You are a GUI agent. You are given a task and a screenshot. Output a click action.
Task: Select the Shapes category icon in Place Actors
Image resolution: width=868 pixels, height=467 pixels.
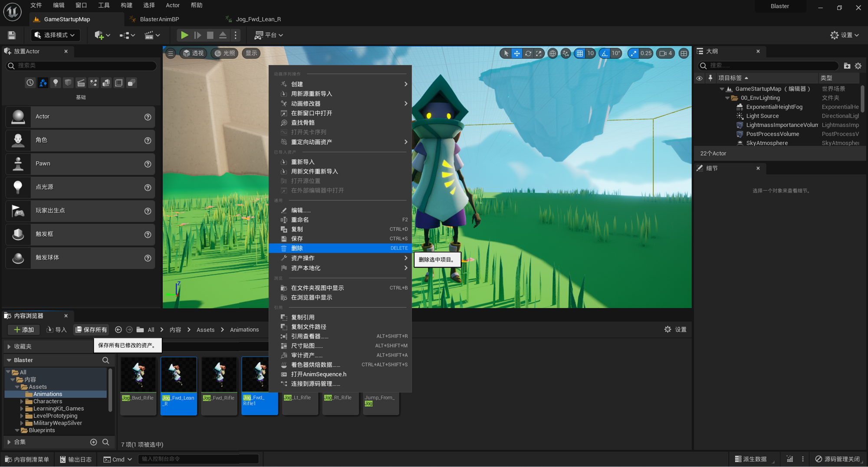point(68,82)
